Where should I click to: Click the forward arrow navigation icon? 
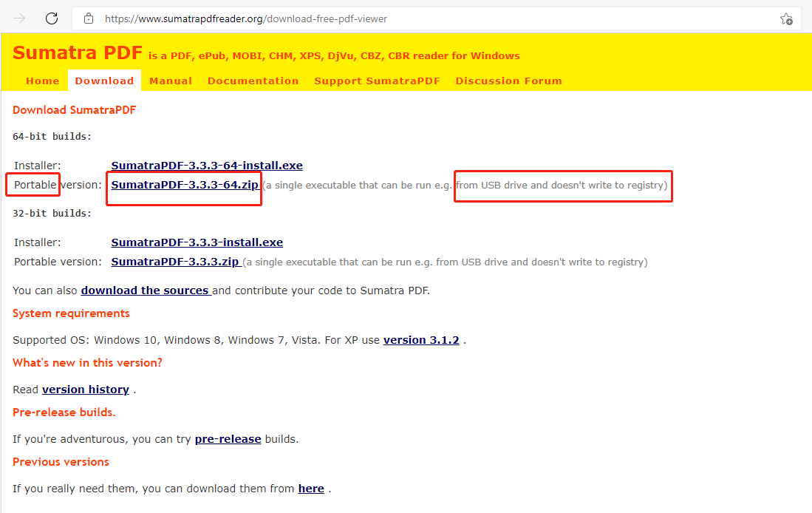pos(20,18)
